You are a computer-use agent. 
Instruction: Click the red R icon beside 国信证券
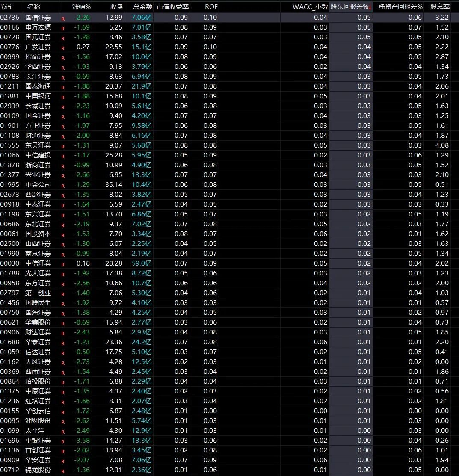pos(63,19)
